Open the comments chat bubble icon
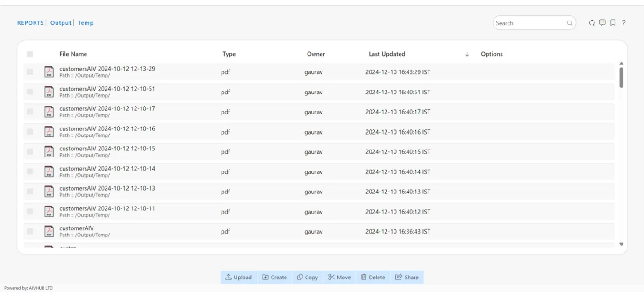644x292 pixels. (x=602, y=23)
